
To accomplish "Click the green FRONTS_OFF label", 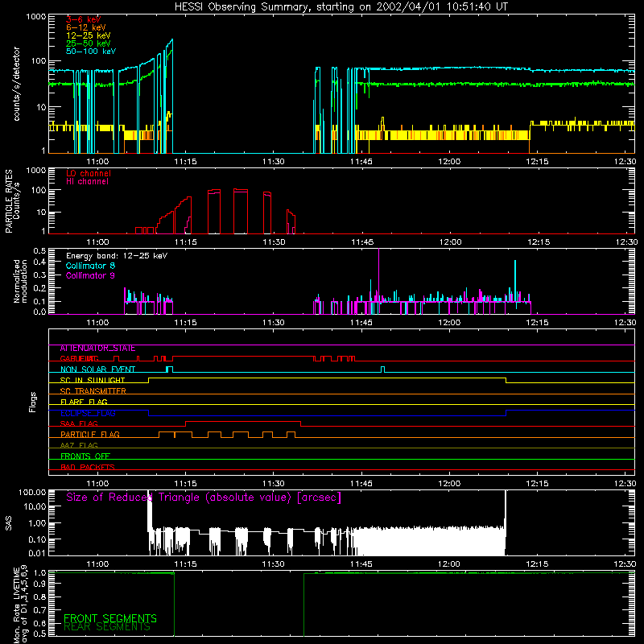I will 85,456.
